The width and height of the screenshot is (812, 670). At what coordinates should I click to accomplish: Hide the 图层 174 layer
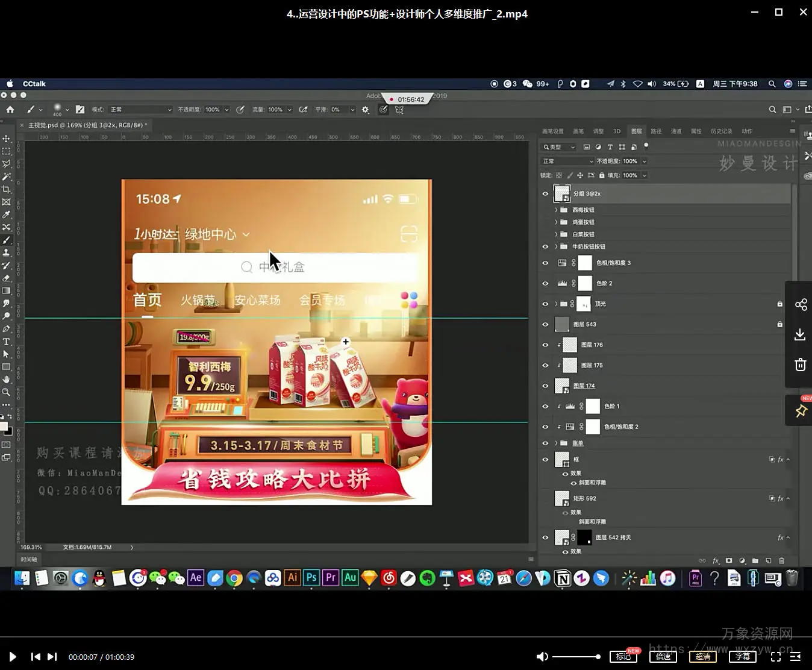point(545,386)
